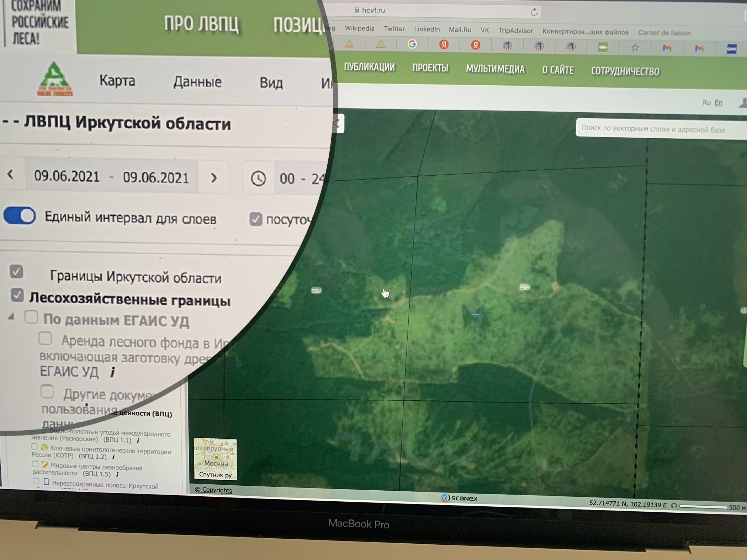Open the Mail.Ru bookmark
The image size is (747, 560).
[460, 30]
